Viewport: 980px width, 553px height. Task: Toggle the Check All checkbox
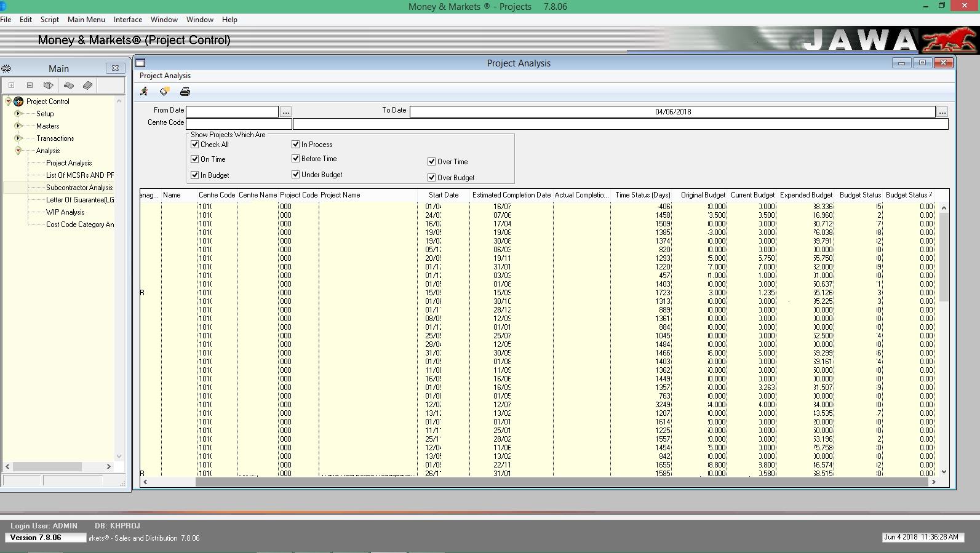[x=195, y=145]
